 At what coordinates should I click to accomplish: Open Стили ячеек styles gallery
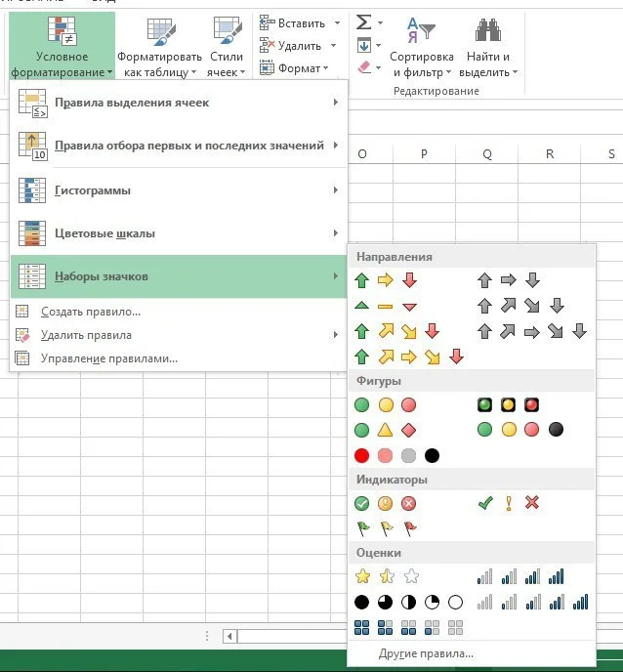[x=228, y=48]
